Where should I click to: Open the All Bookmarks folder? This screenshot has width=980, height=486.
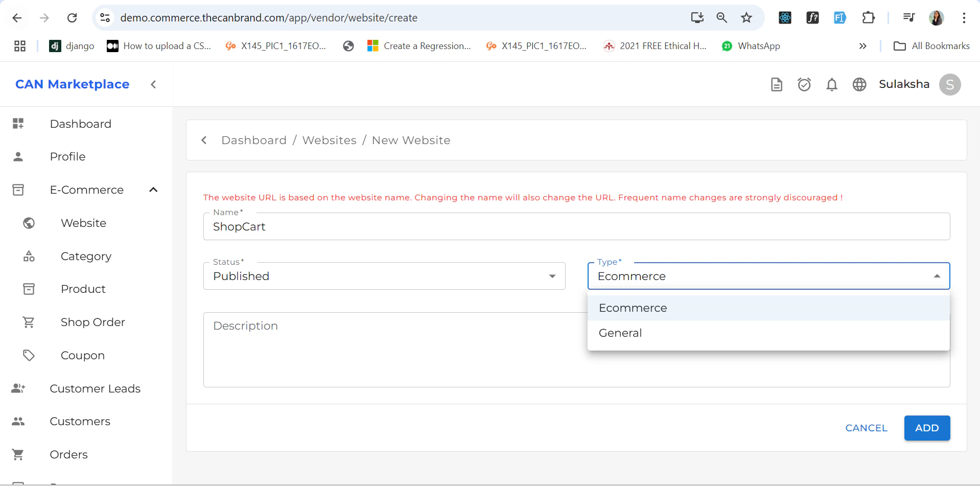931,46
